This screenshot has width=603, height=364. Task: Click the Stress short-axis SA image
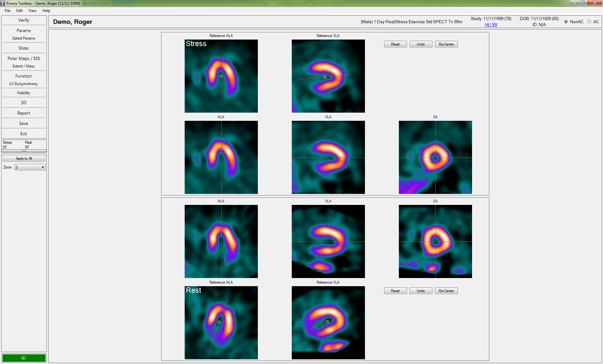click(435, 157)
